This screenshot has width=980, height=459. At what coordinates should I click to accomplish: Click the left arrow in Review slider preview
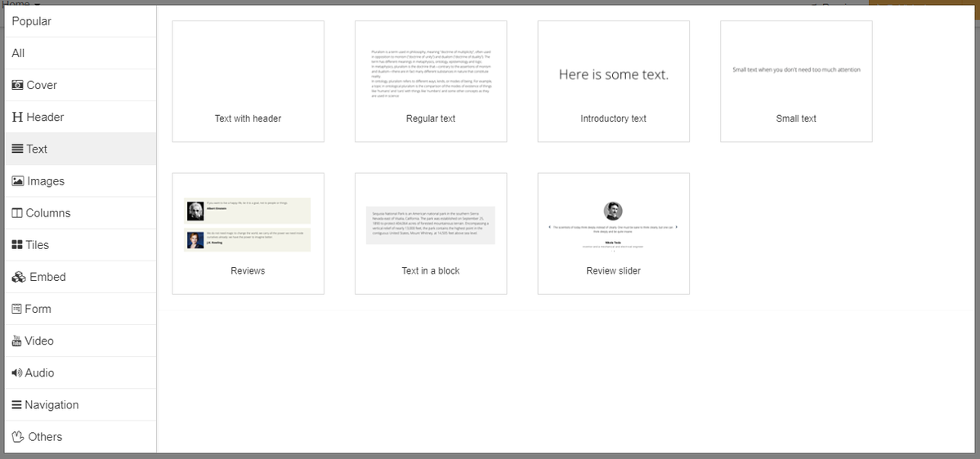coord(549,227)
